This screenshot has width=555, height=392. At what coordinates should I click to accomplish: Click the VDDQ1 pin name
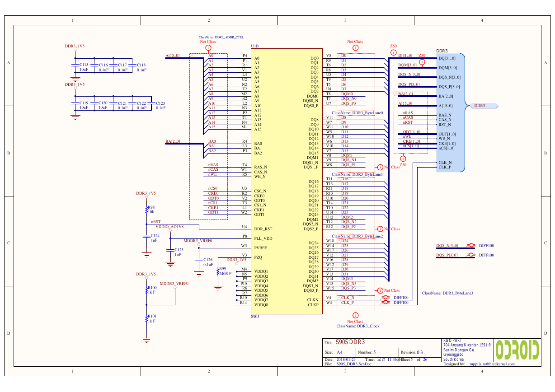[261, 271]
